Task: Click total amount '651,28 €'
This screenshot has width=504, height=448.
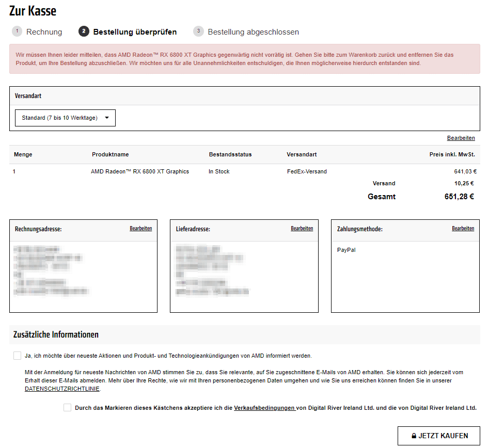Action: pos(459,197)
